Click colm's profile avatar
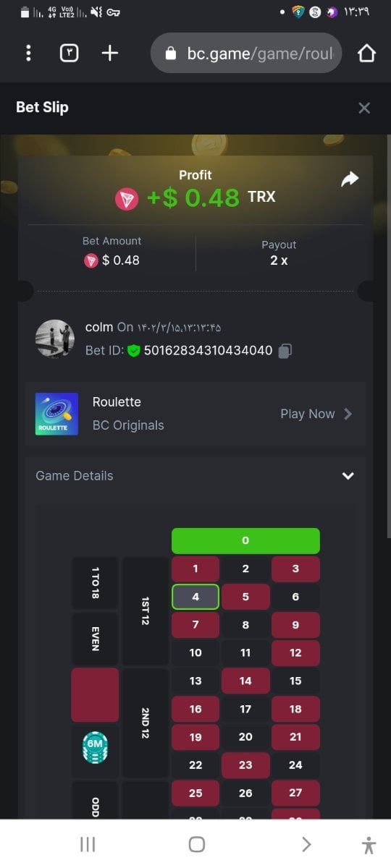Viewport: 391px width, 868px height. tap(55, 339)
